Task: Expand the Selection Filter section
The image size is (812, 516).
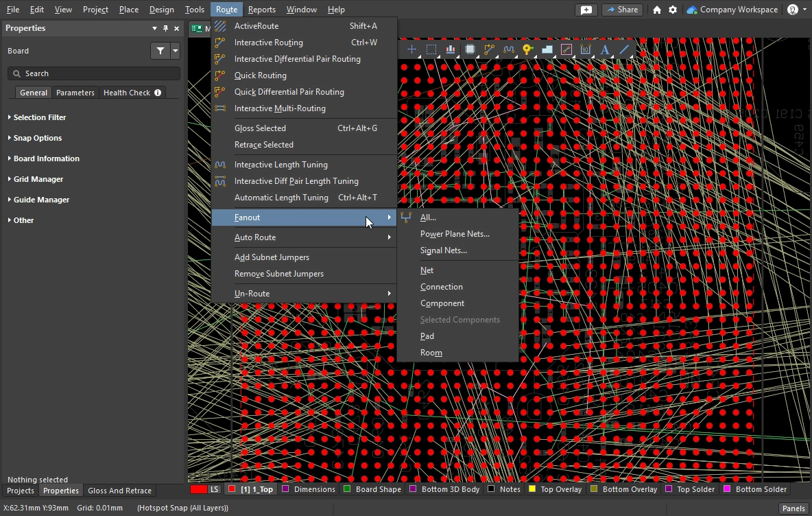Action: [x=40, y=117]
